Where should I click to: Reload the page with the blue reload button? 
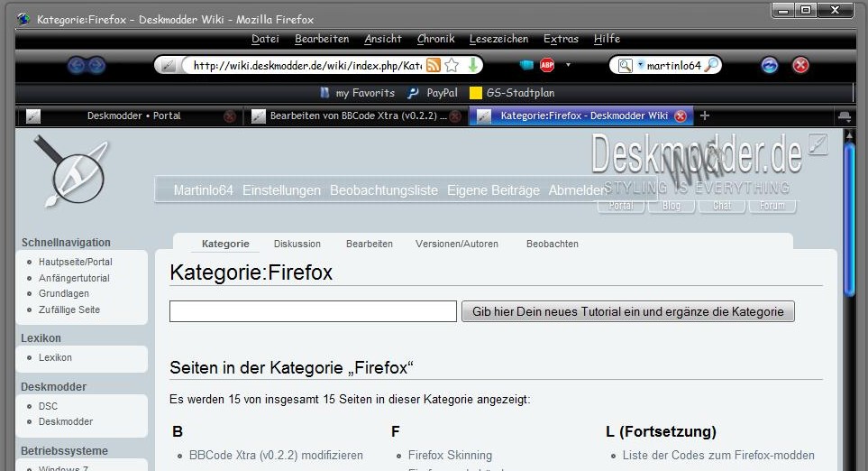(770, 65)
